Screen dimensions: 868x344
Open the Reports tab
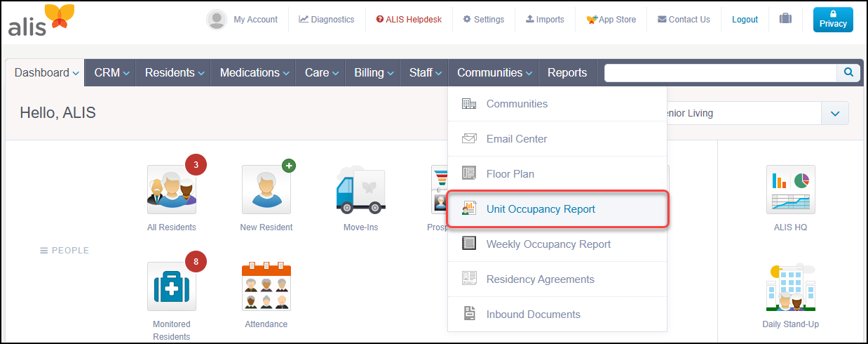(x=567, y=72)
